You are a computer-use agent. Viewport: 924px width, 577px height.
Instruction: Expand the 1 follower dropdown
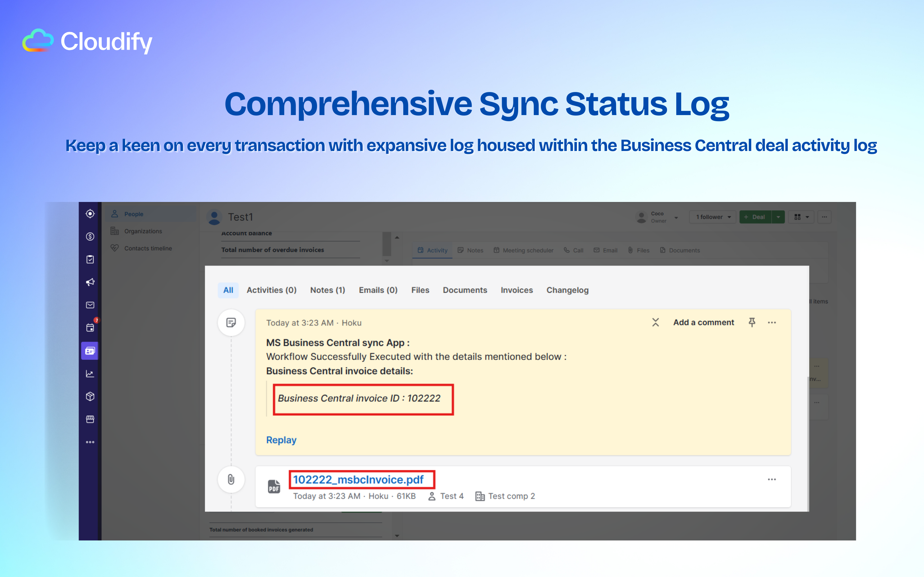713,217
